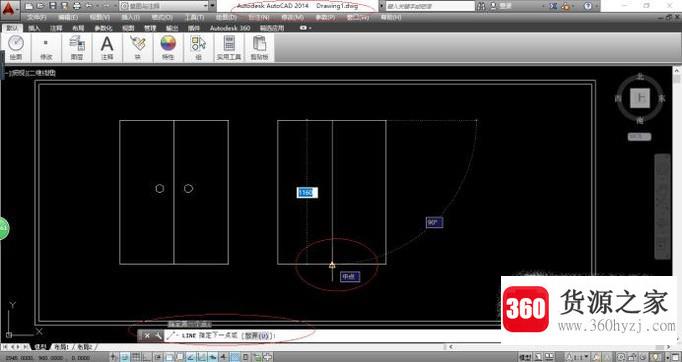Toggle the Model space button in status bar
The width and height of the screenshot is (682, 362).
point(525,357)
